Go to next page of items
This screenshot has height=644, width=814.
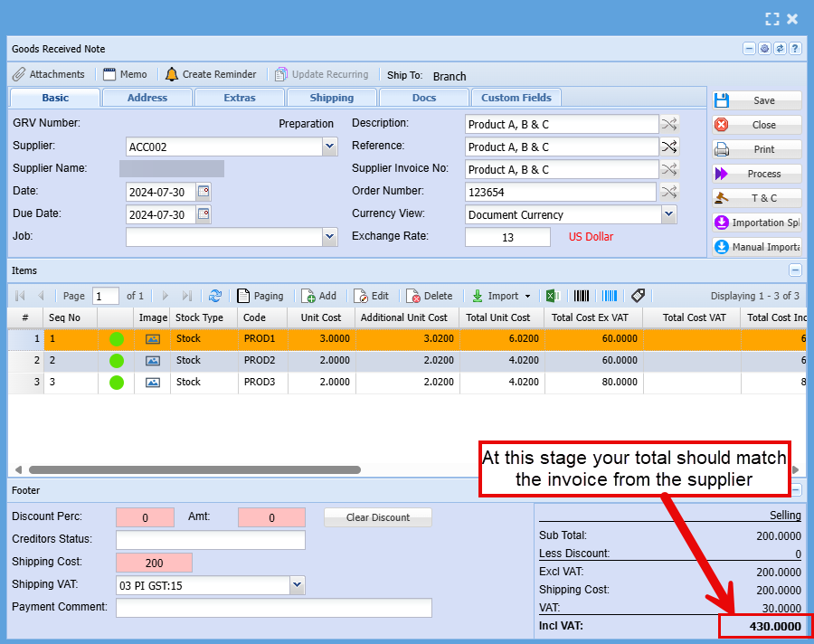(x=166, y=296)
